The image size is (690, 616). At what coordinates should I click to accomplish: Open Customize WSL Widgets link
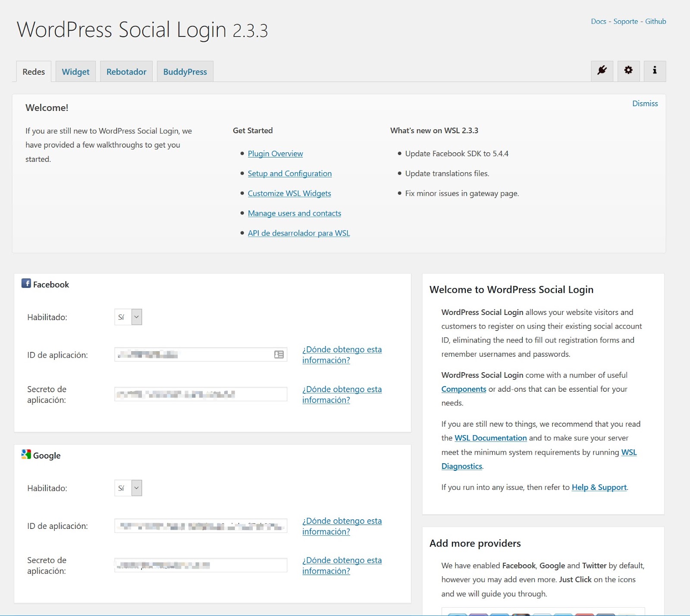(289, 193)
